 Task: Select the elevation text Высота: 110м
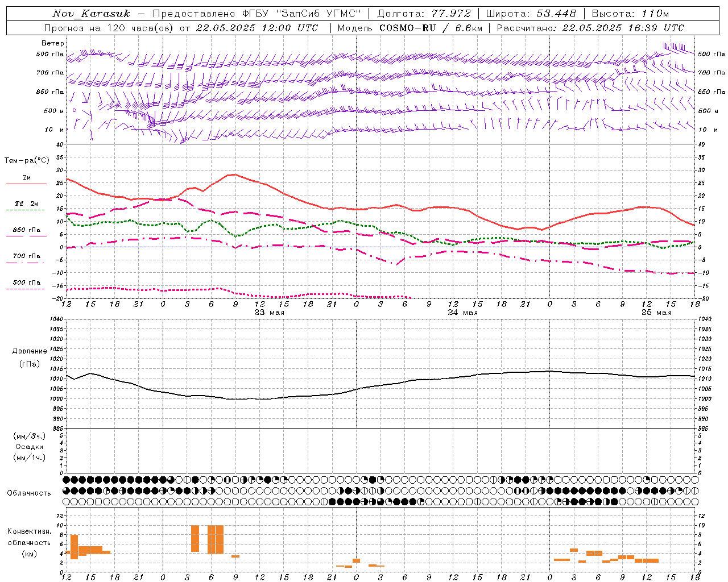coord(630,14)
